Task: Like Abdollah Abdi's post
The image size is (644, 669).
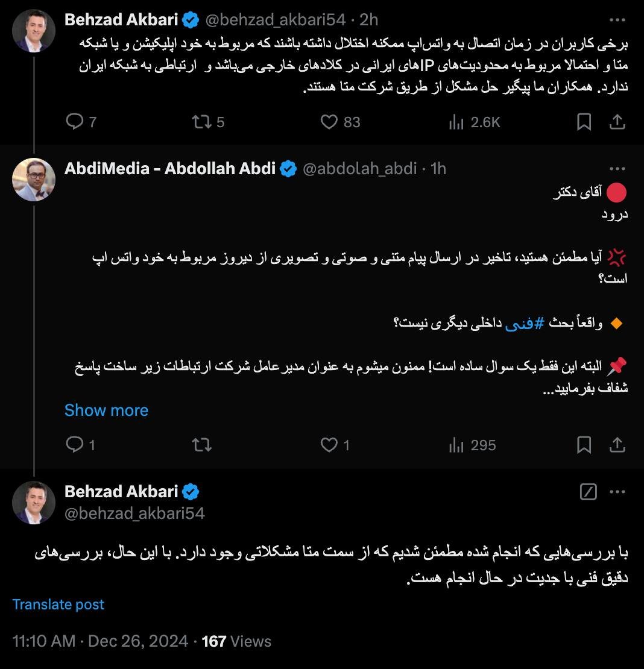Action: 329,445
